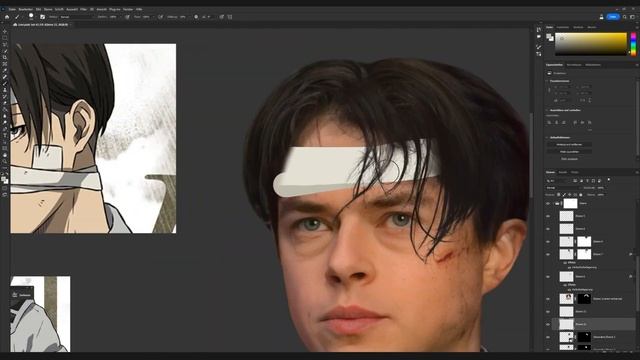Lock all padlock icon in Layers panel
The width and height of the screenshot is (640, 360).
pos(581,195)
